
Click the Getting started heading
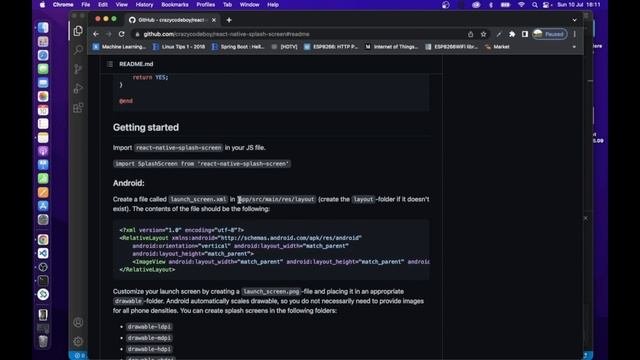(x=146, y=127)
